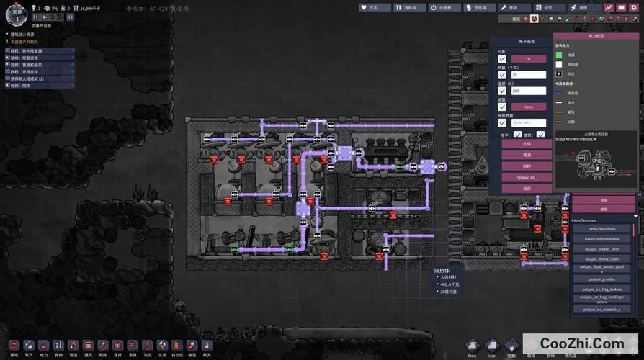Set game speed to normal play
The image size is (644, 360).
point(45,17)
